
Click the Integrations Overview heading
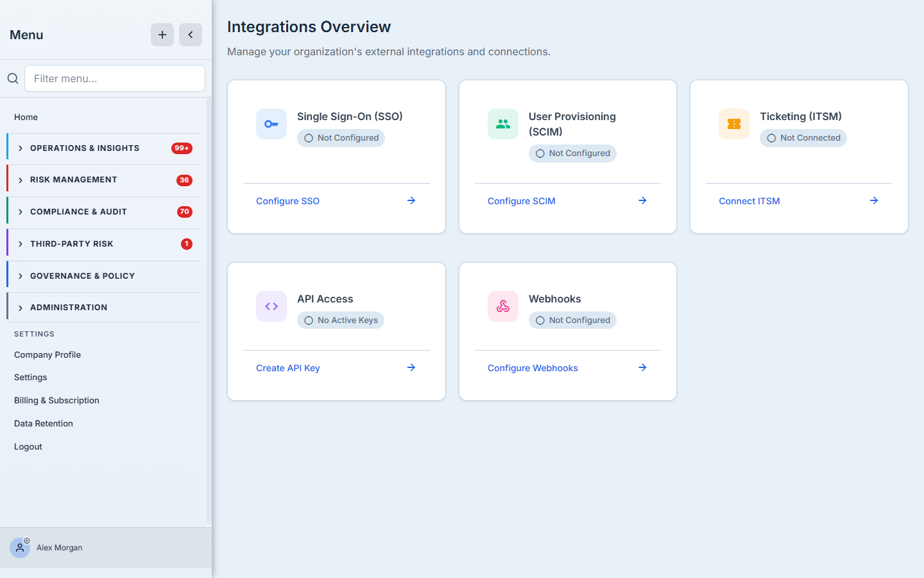click(x=309, y=27)
